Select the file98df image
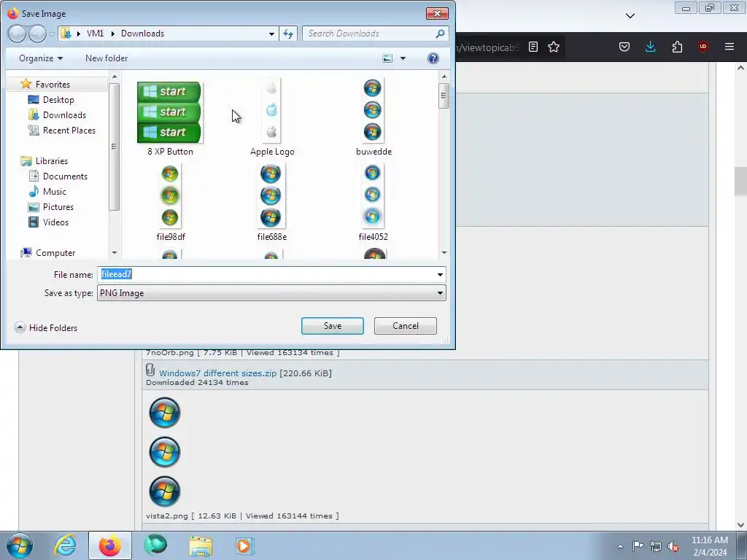 [x=170, y=195]
